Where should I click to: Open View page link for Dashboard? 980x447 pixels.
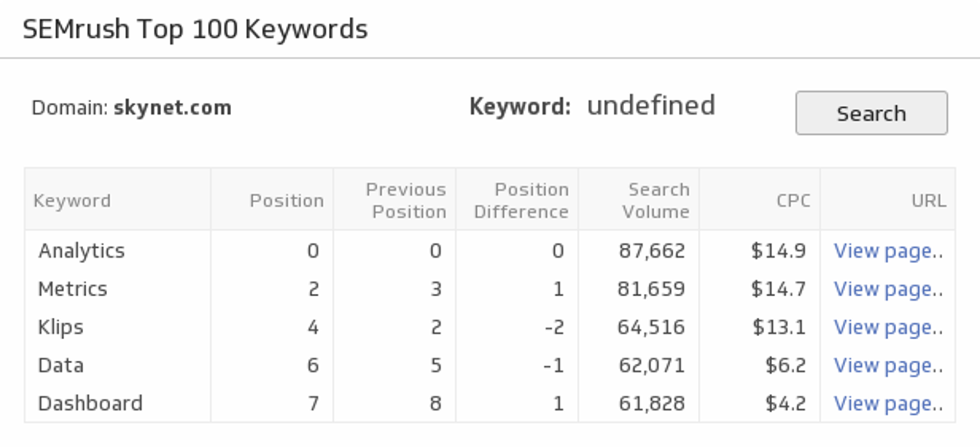click(888, 404)
